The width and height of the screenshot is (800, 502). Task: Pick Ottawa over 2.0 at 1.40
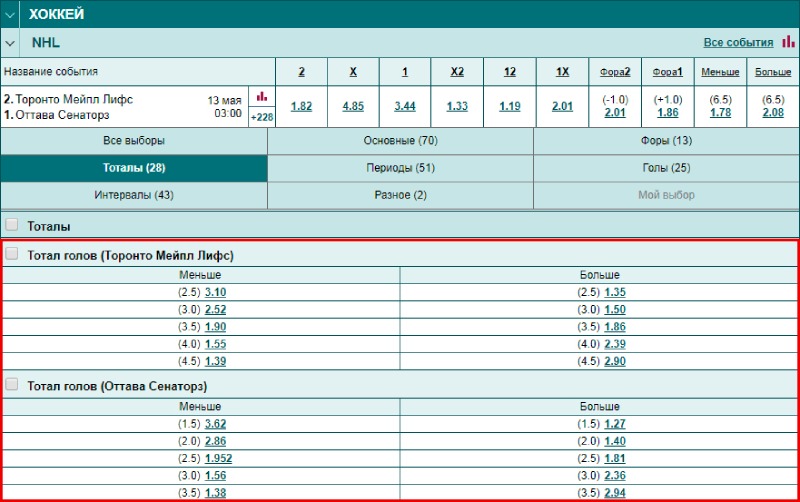point(615,441)
